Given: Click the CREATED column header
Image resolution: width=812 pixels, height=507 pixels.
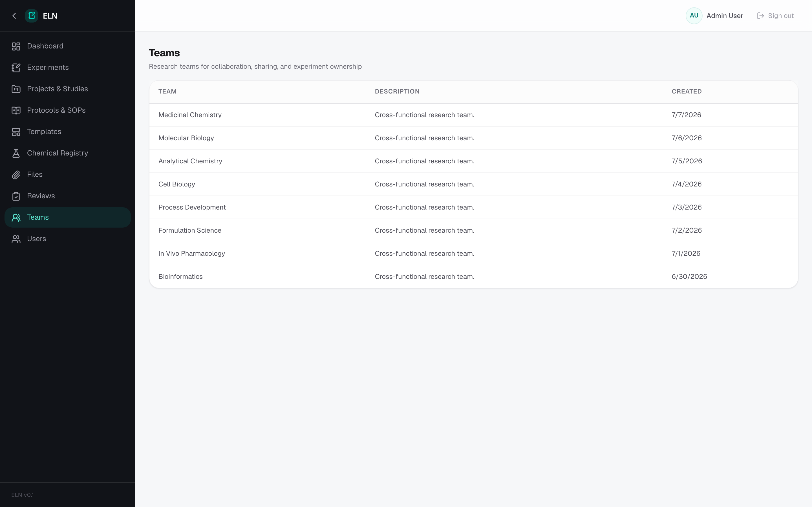Looking at the screenshot, I should (687, 92).
